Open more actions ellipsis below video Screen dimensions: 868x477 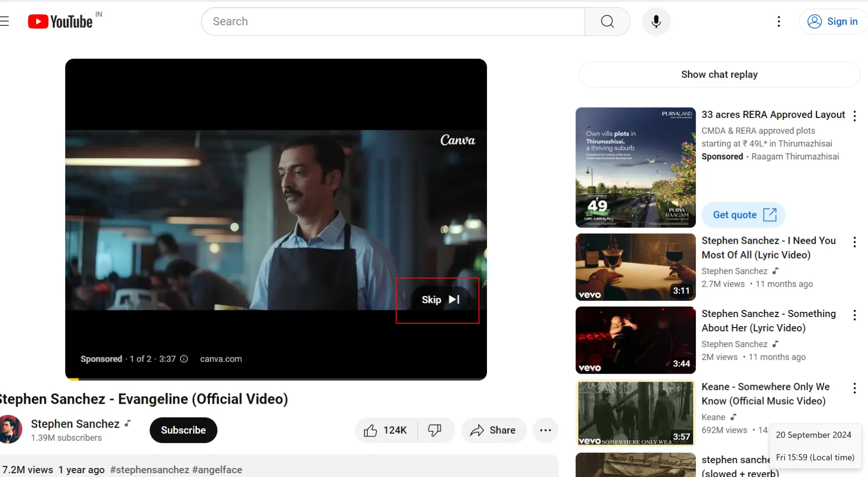click(546, 430)
